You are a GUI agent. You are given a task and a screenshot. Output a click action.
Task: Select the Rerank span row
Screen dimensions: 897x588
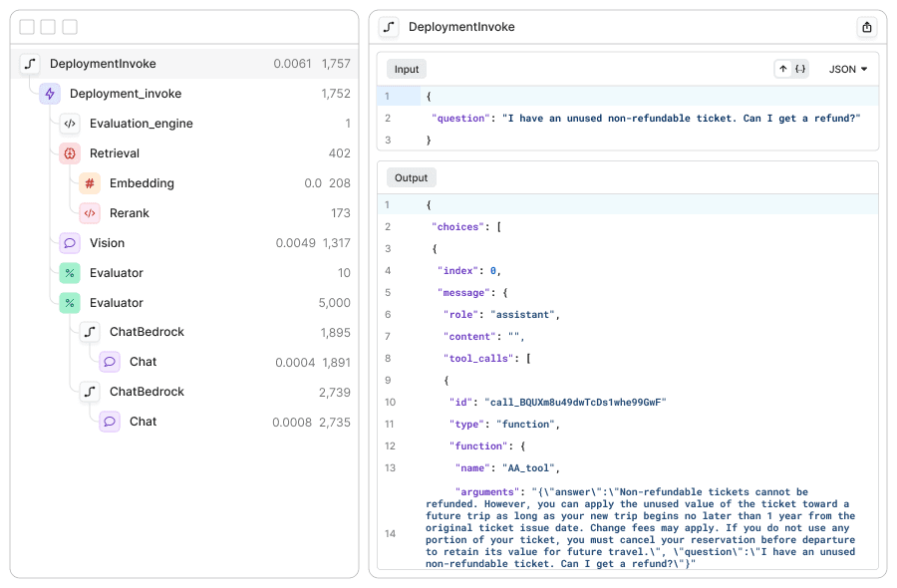pos(184,213)
